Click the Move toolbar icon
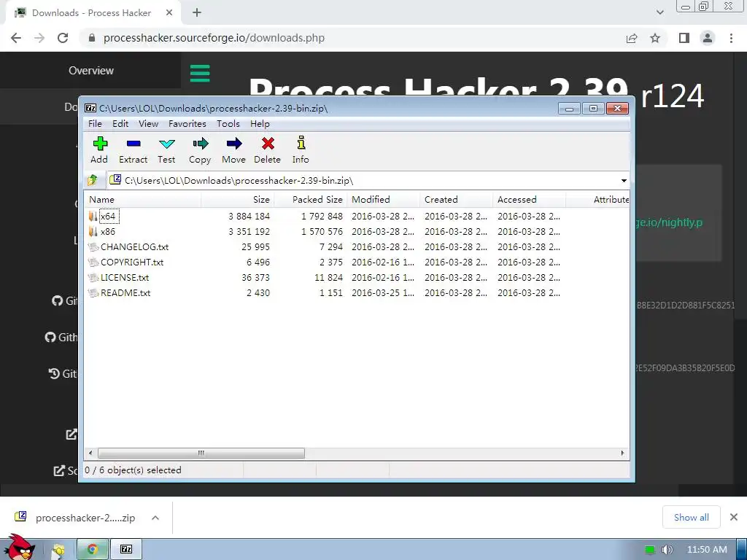This screenshot has height=560, width=747. pyautogui.click(x=234, y=144)
